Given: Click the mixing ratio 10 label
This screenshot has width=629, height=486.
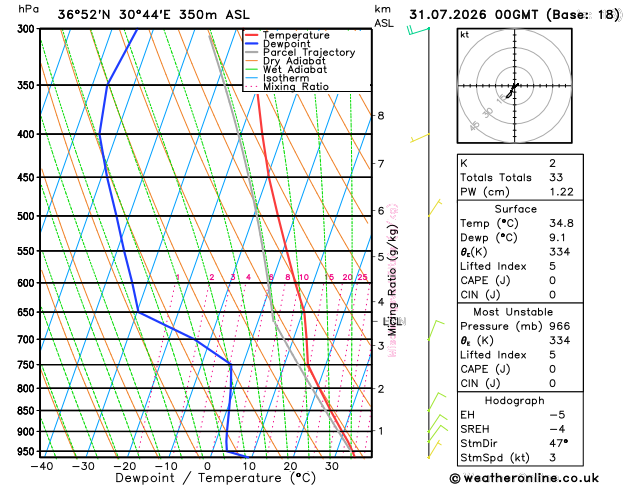Looking at the screenshot, I should 304,277.
